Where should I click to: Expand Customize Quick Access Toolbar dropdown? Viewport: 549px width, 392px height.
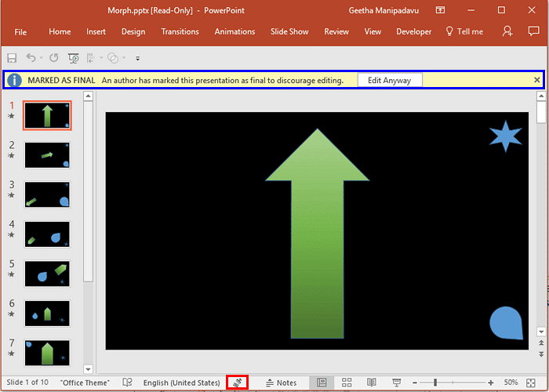point(137,58)
